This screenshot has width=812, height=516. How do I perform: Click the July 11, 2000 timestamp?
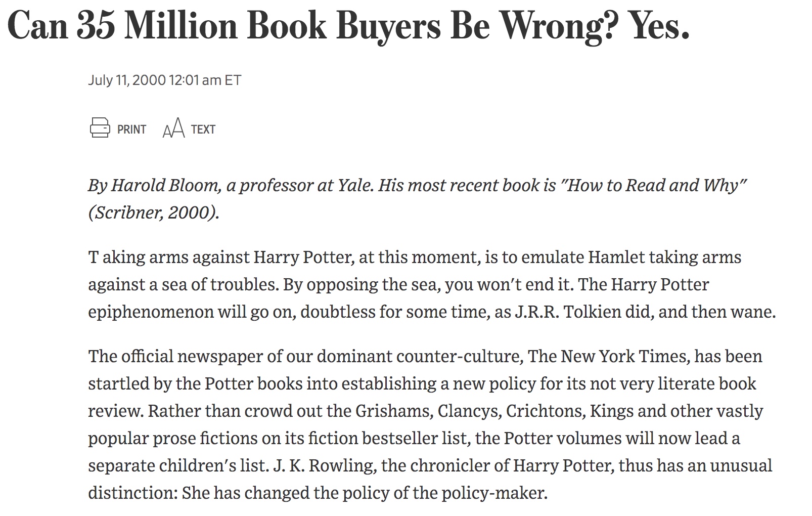164,80
